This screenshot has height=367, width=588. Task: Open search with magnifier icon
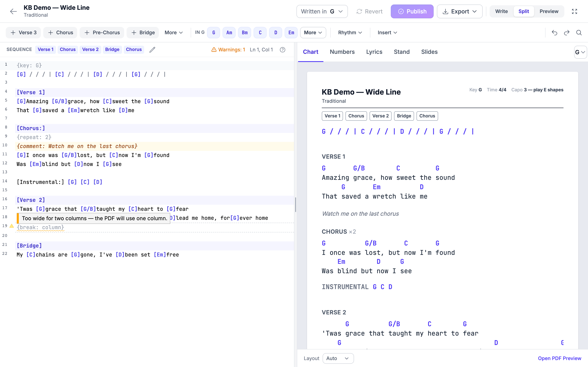(579, 33)
